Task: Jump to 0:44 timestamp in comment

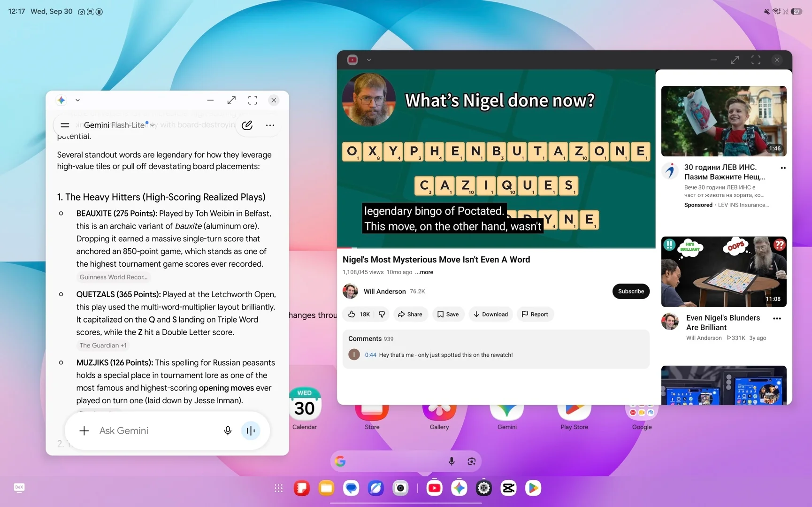Action: 370,355
